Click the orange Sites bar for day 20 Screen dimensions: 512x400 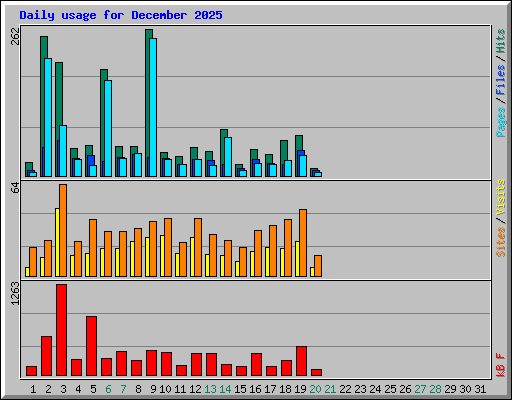[318, 266]
